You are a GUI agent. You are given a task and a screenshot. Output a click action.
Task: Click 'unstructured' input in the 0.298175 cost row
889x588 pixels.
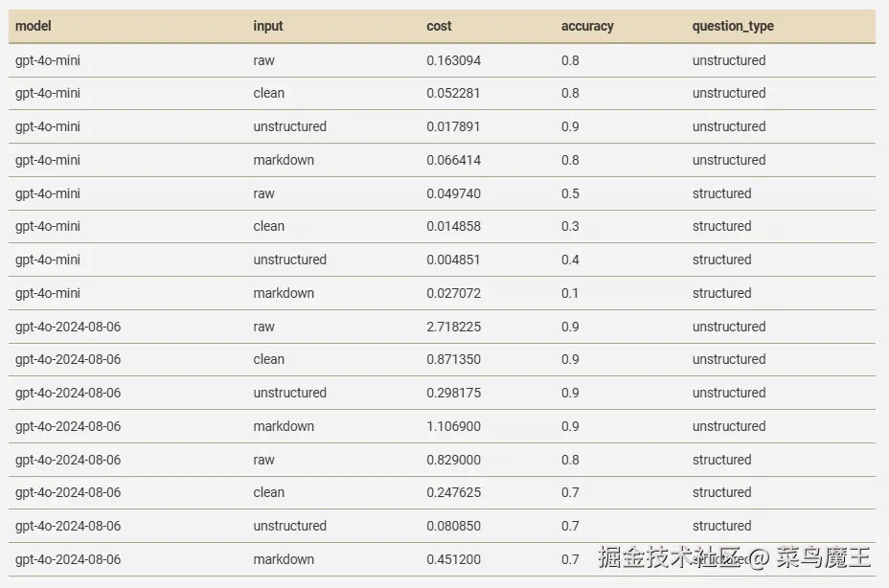289,393
